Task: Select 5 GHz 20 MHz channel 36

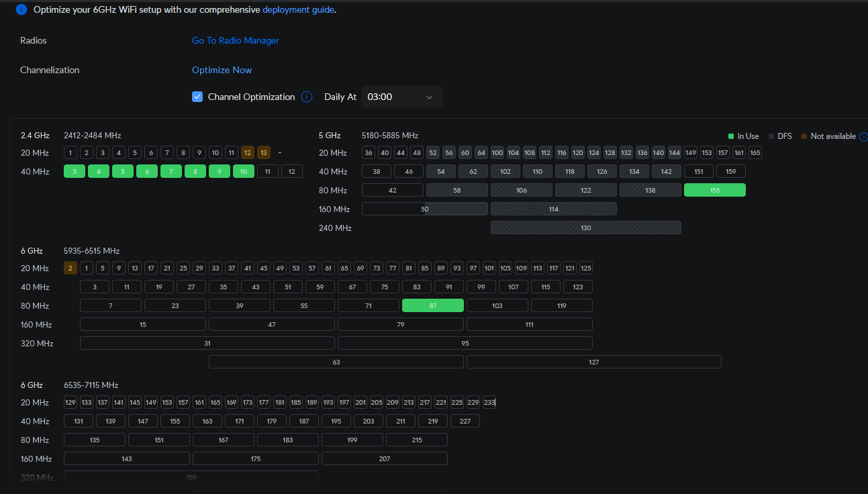Action: [369, 152]
